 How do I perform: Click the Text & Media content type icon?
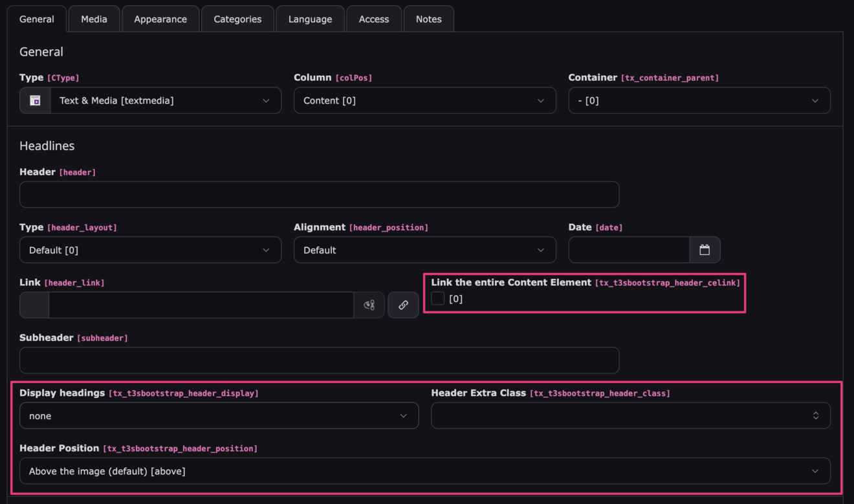pyautogui.click(x=35, y=101)
